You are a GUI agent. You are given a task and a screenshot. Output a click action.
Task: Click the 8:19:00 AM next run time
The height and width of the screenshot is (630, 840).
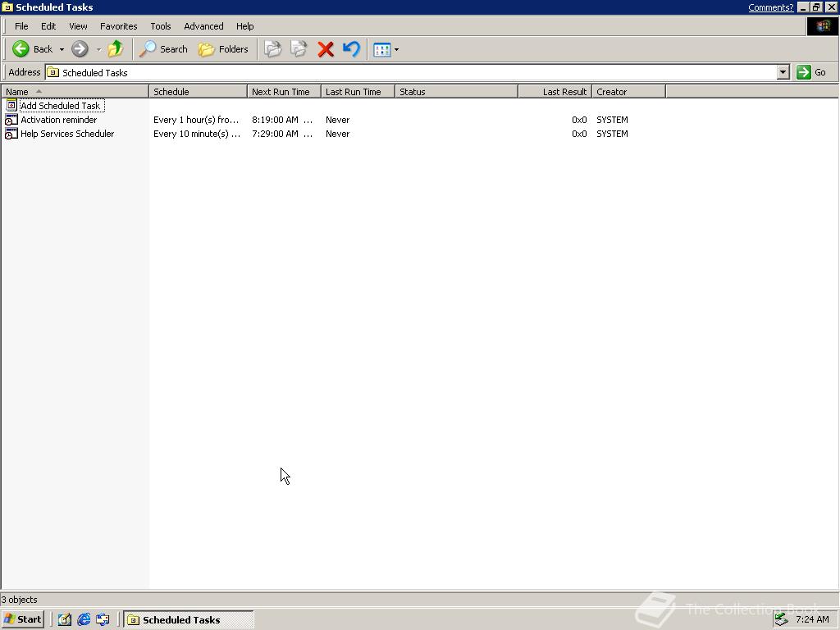282,120
